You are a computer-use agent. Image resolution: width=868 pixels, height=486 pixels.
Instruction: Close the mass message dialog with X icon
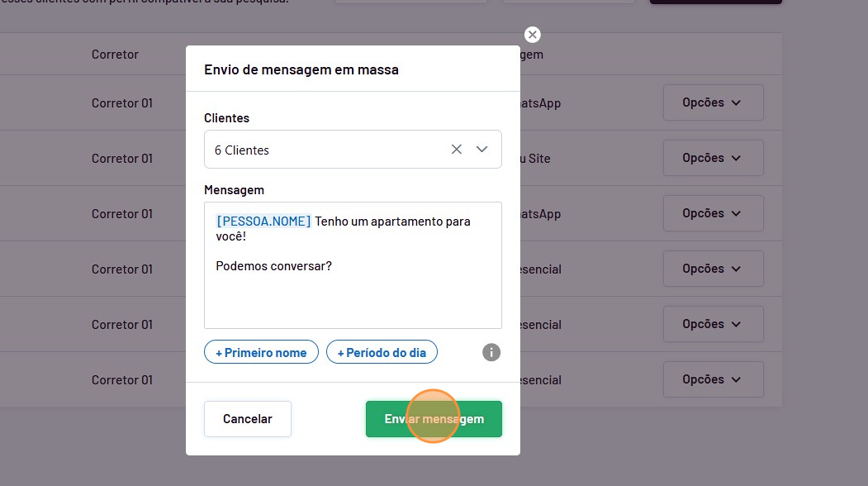[533, 35]
